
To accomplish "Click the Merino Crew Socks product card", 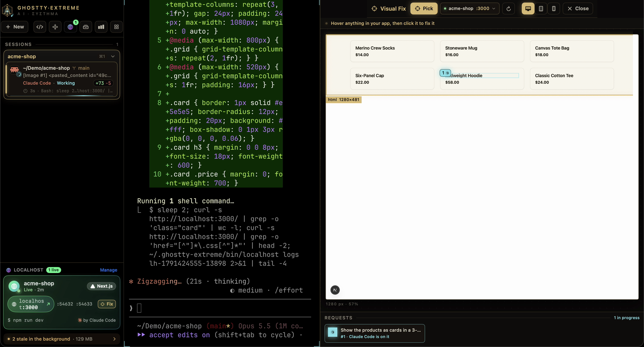I will coord(392,51).
